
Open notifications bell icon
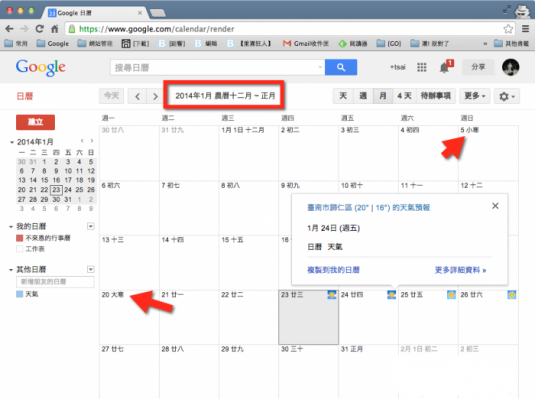(445, 67)
